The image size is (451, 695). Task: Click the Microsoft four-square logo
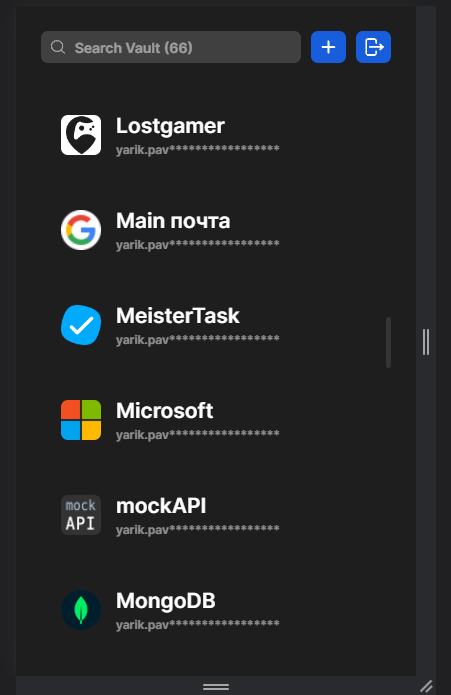(x=81, y=420)
